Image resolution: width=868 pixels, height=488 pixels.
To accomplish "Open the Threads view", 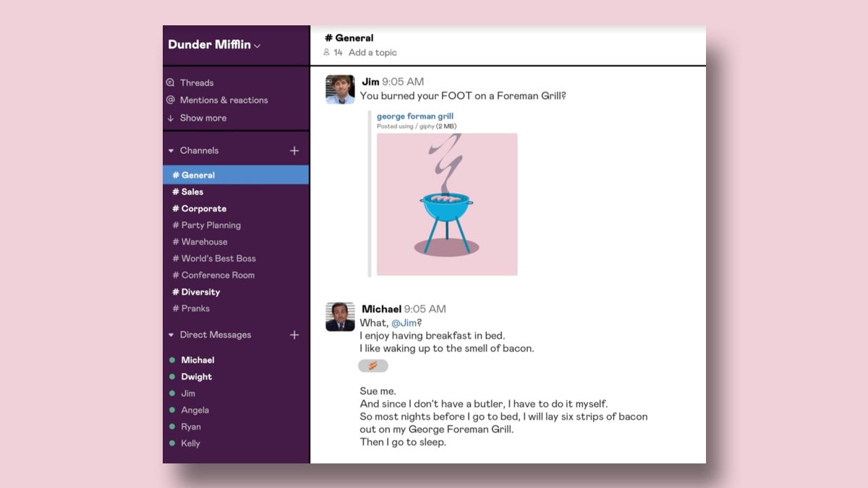I will point(197,82).
